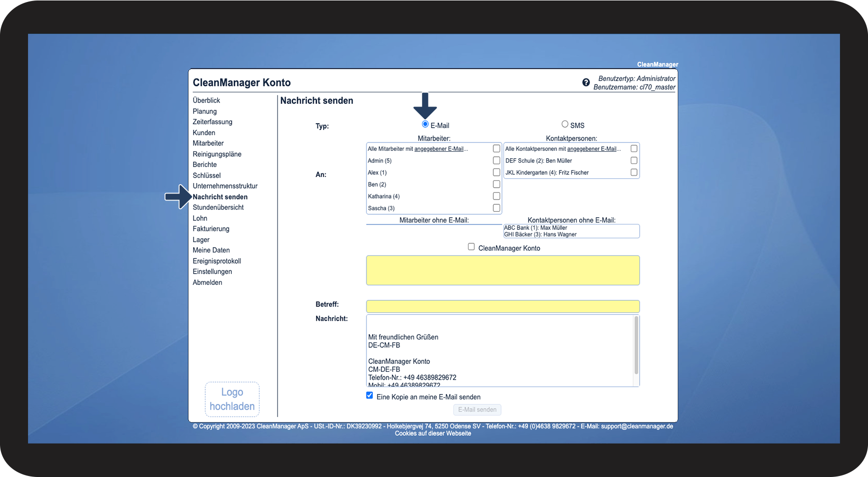Screen dimensions: 868x477
Task: Check the DEF Schule Ben Müller contact
Action: pyautogui.click(x=634, y=161)
